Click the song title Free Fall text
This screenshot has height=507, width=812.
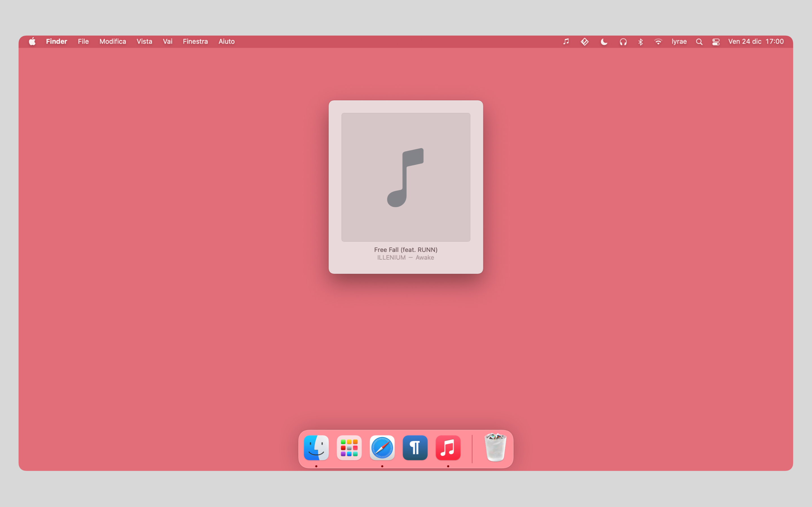point(406,250)
